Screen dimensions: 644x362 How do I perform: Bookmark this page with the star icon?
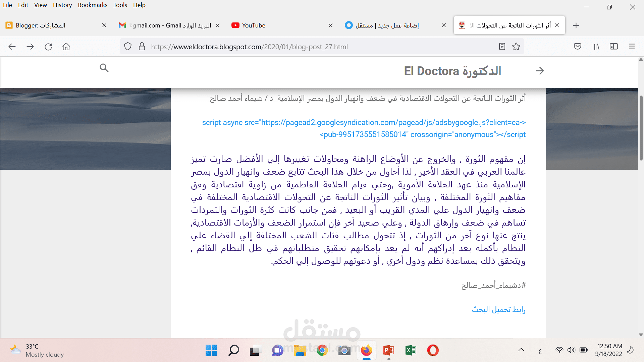tap(516, 47)
